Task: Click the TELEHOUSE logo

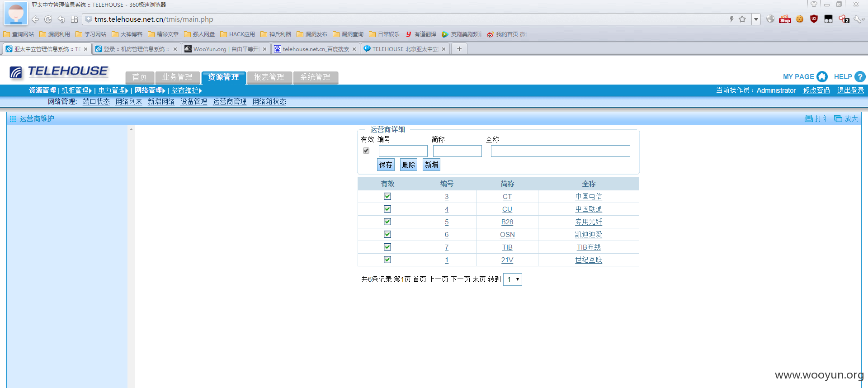Action: [59, 71]
